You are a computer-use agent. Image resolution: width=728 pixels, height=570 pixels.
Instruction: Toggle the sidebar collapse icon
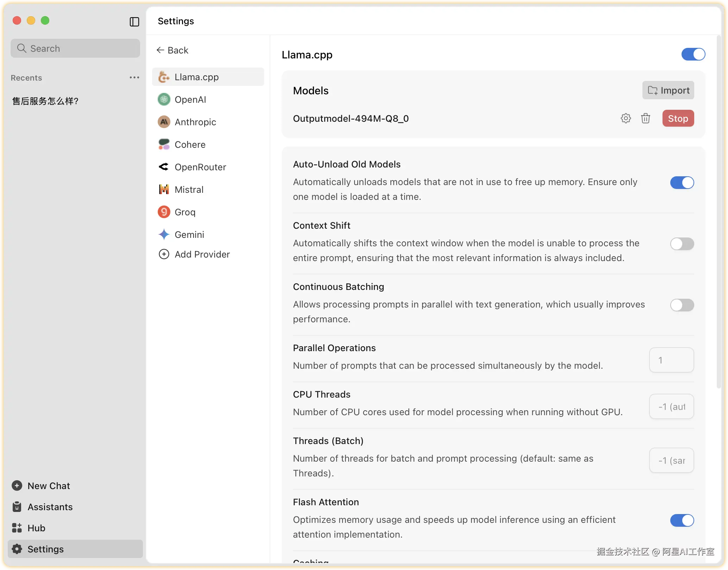[x=134, y=22]
